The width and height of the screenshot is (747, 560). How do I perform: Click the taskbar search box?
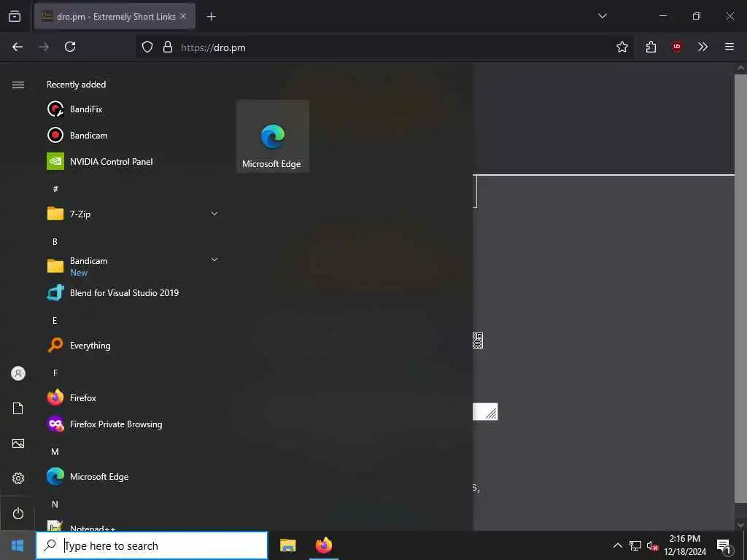[x=152, y=545]
